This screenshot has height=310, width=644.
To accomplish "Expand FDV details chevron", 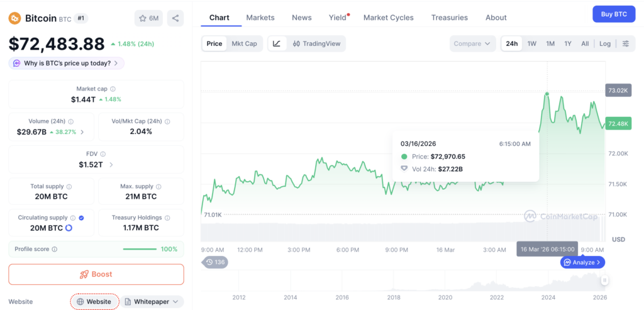I will coord(111,165).
